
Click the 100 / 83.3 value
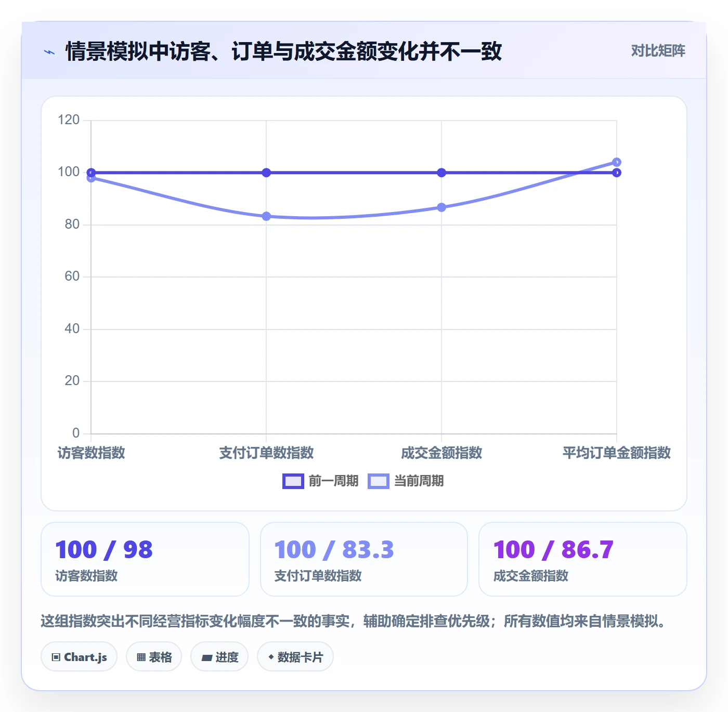334,550
